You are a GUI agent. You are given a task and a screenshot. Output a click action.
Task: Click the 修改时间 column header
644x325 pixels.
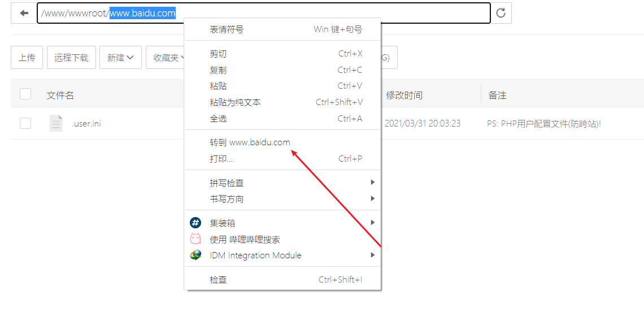click(x=404, y=96)
